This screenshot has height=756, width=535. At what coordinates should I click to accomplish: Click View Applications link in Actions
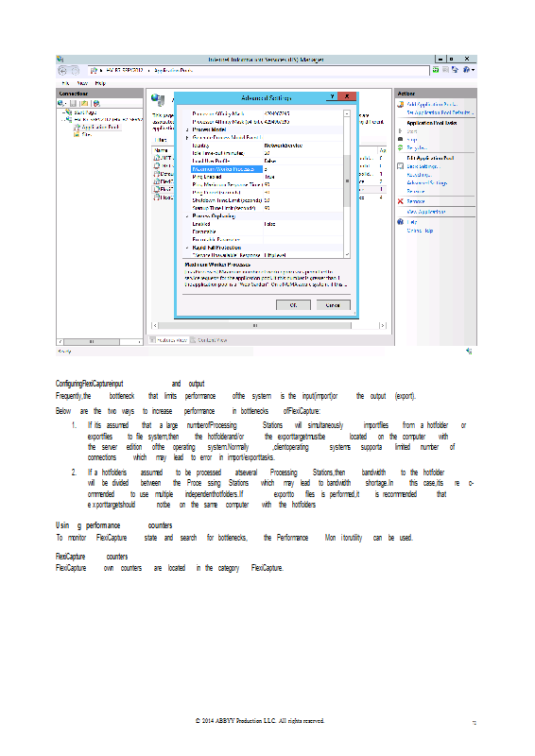426,212
